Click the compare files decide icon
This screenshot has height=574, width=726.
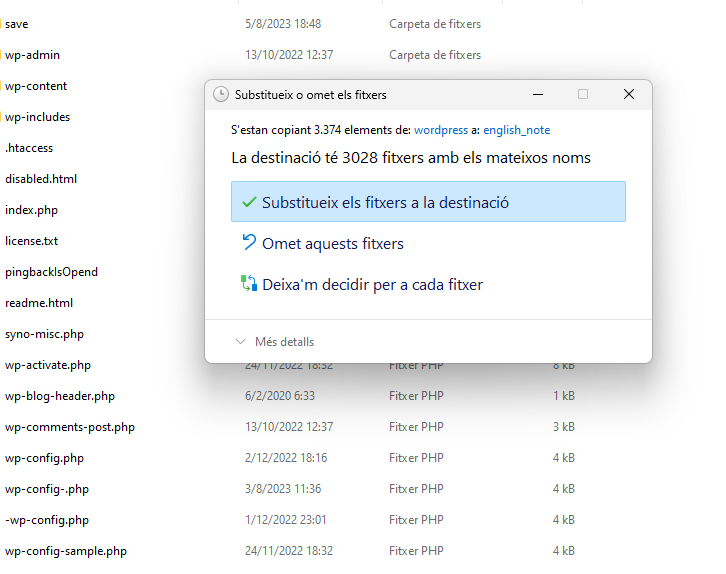click(249, 284)
